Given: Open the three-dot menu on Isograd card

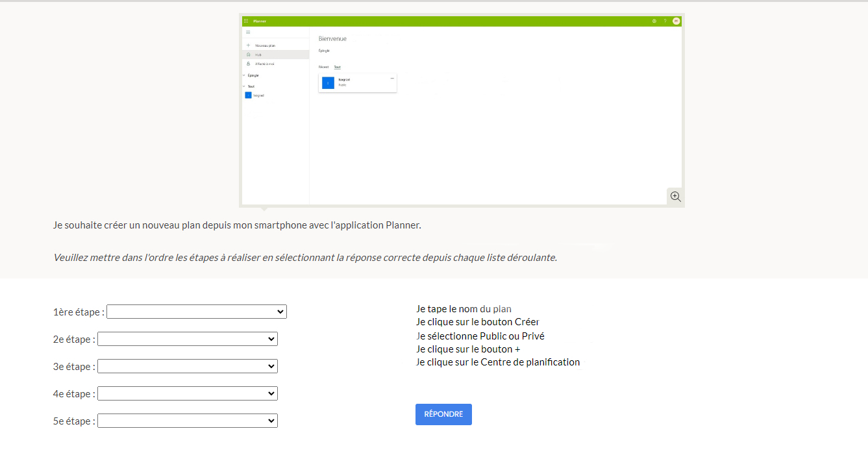Looking at the screenshot, I should tap(391, 79).
